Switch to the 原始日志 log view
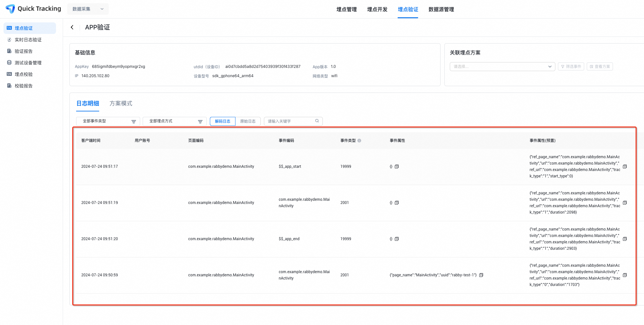Image resolution: width=644 pixels, height=325 pixels. (x=248, y=121)
